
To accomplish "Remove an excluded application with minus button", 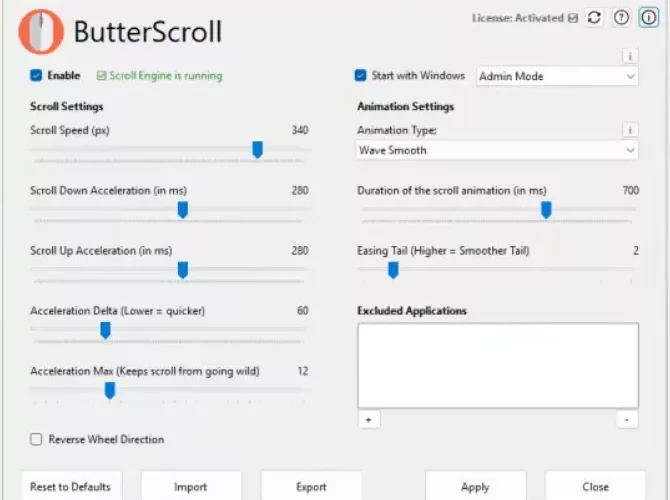I will click(627, 420).
